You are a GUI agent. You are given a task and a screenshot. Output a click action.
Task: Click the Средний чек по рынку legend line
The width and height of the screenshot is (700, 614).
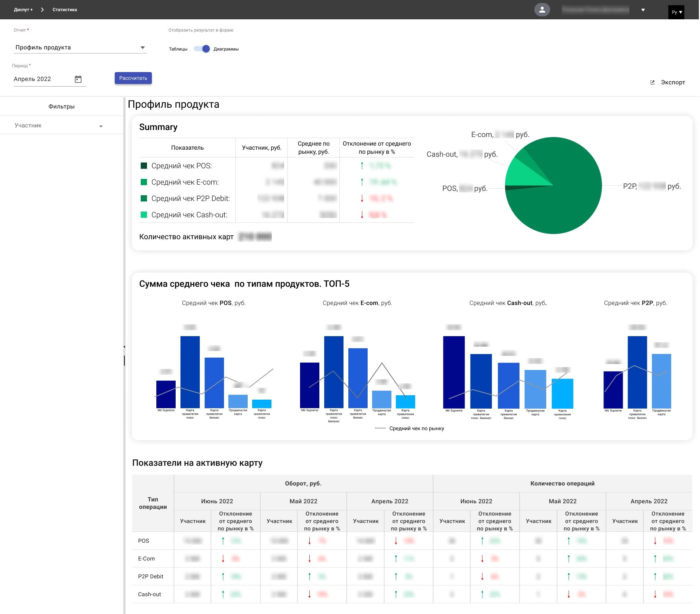(x=380, y=428)
